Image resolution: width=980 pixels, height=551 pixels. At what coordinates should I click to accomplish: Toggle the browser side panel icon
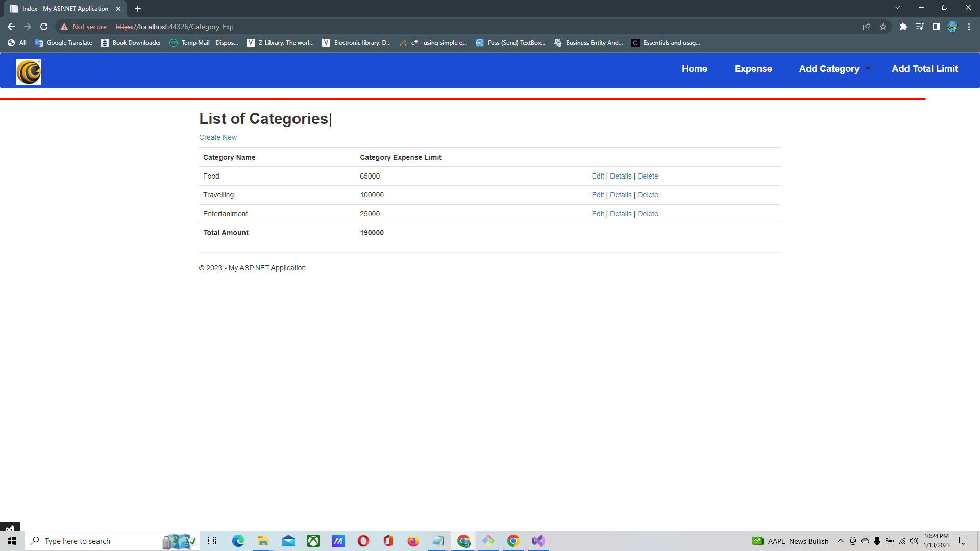(x=936, y=27)
